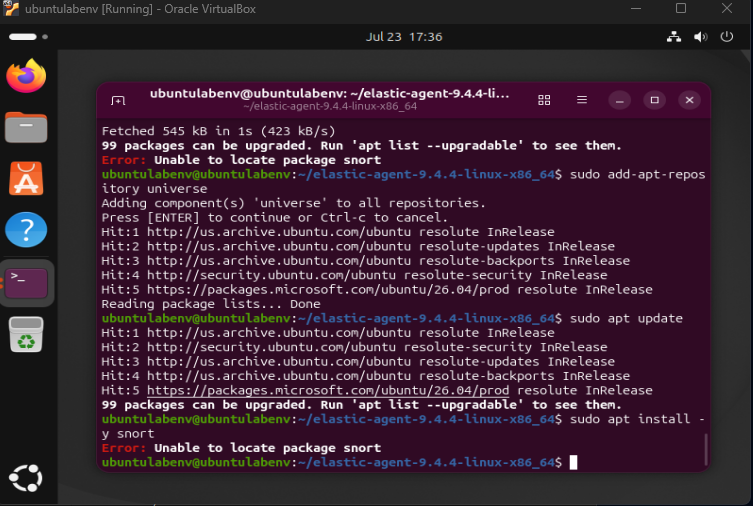Open the terminal hamburger menu

(582, 100)
